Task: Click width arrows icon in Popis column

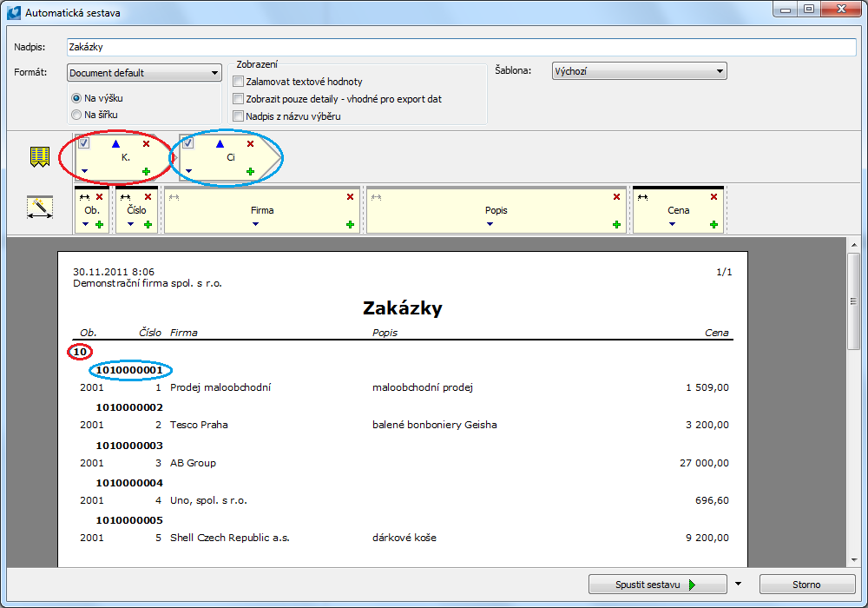Action: (x=377, y=197)
